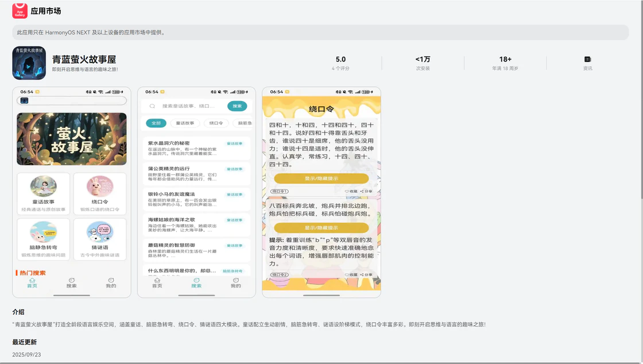Select the 绕口令 filter chip
The height and width of the screenshot is (364, 643).
(216, 123)
